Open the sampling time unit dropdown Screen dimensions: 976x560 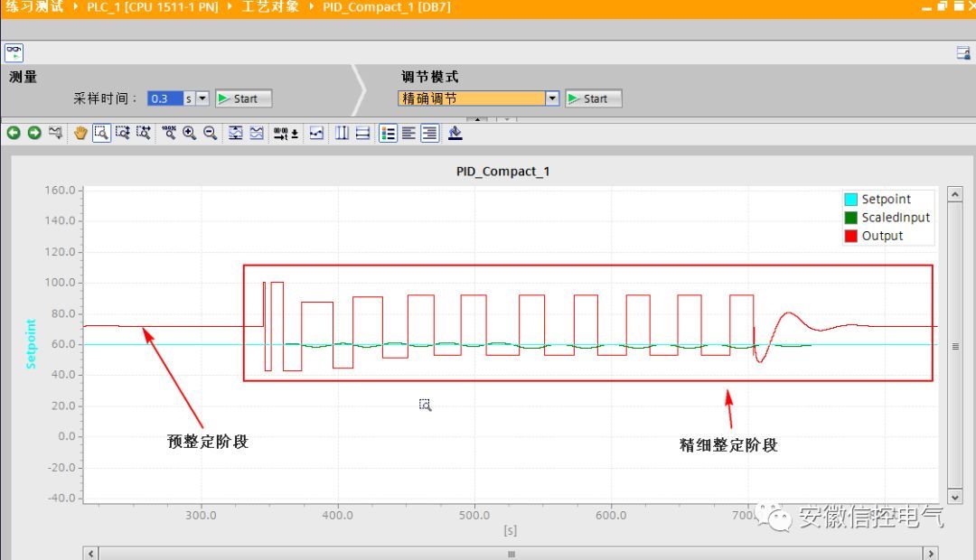pyautogui.click(x=202, y=98)
